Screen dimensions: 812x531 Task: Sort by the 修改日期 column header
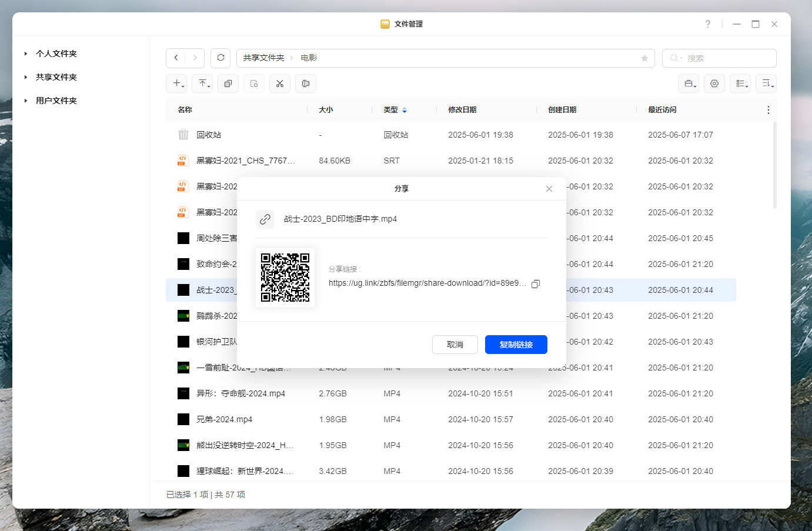[462, 110]
